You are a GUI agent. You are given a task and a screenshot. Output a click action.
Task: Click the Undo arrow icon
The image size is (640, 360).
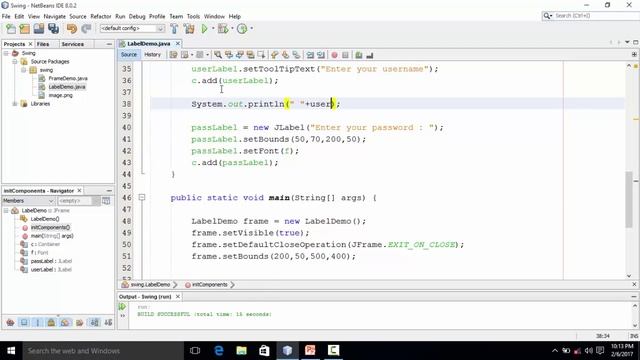[72, 29]
